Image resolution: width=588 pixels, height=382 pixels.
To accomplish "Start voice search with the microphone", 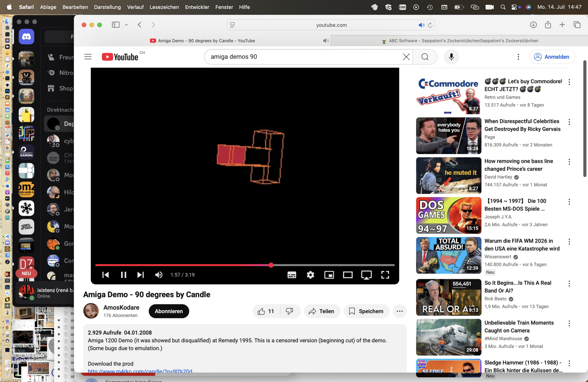I will tap(451, 57).
